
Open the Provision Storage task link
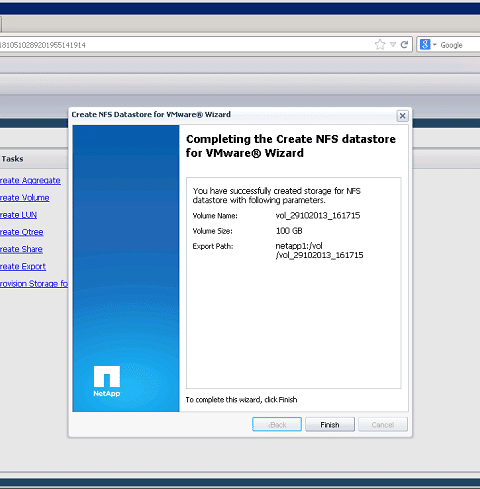point(34,284)
